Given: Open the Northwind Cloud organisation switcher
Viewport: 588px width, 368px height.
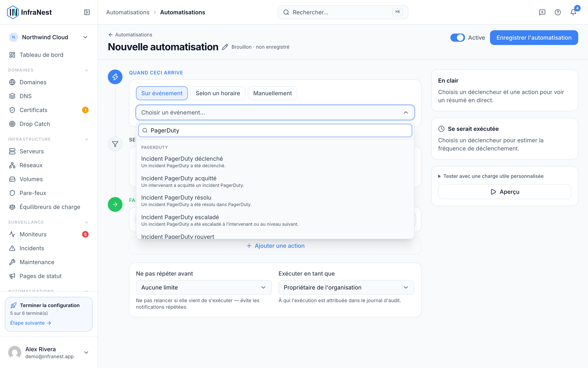Looking at the screenshot, I should pyautogui.click(x=49, y=37).
